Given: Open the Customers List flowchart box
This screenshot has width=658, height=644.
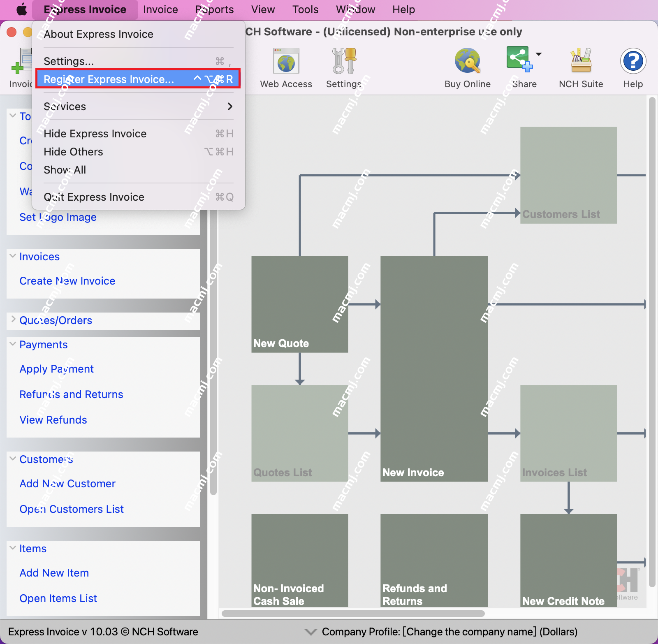Looking at the screenshot, I should (569, 175).
